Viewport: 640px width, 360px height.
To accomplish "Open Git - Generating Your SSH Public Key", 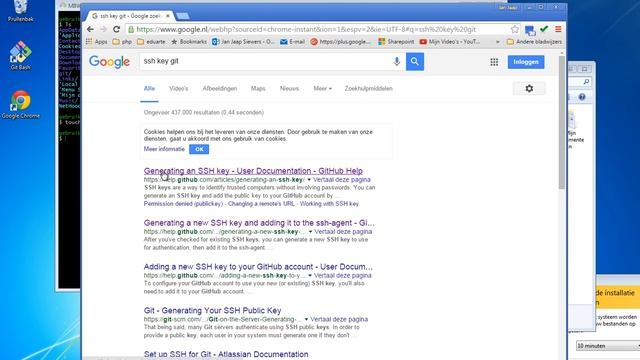I will coord(212,311).
